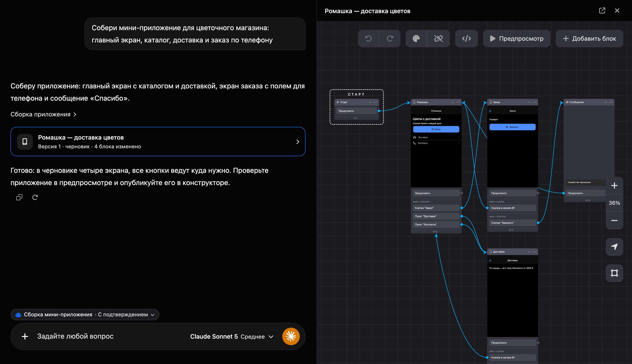Screen dimensions: 632x364
Task: Click the back arrow in Заказ screen
Action: coord(490,111)
